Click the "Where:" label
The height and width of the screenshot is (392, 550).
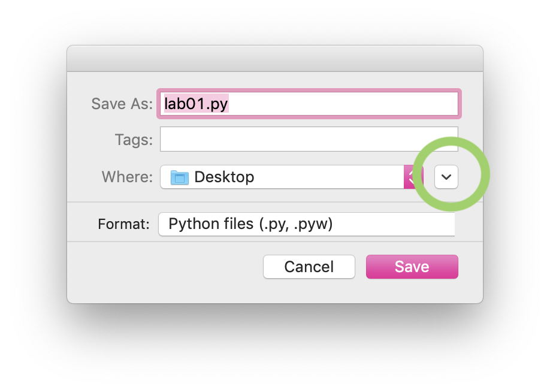click(x=128, y=177)
